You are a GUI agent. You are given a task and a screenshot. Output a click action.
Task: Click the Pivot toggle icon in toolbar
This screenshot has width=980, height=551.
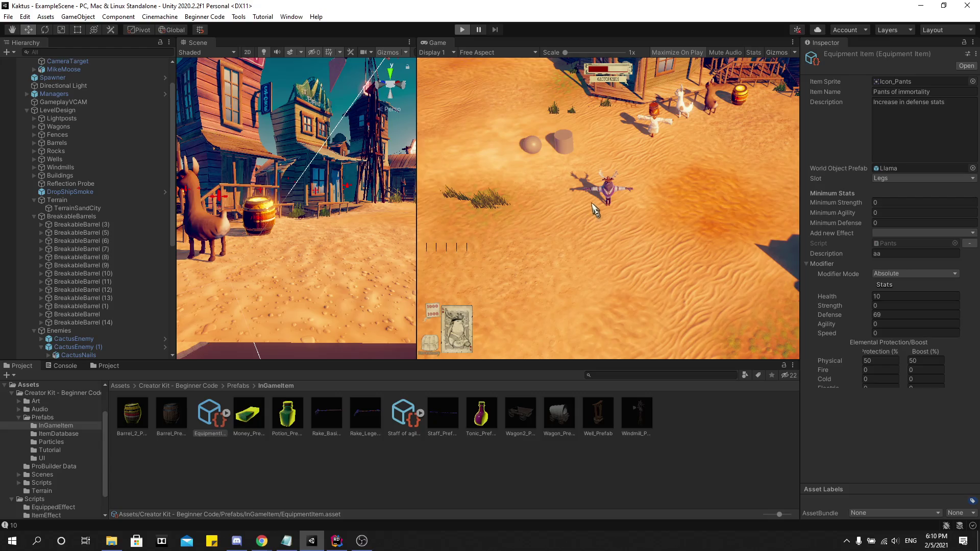point(138,29)
